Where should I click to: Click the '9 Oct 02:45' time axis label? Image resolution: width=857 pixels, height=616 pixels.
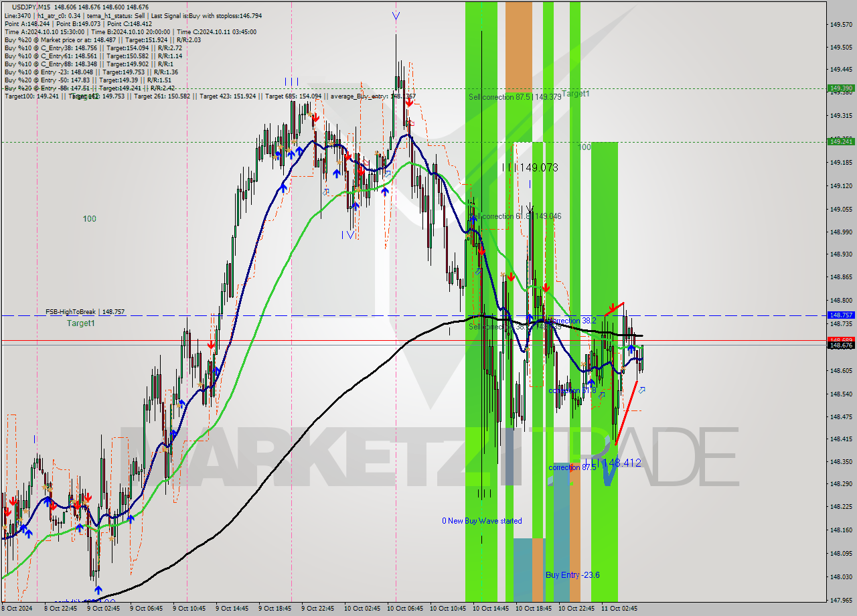coord(103,609)
